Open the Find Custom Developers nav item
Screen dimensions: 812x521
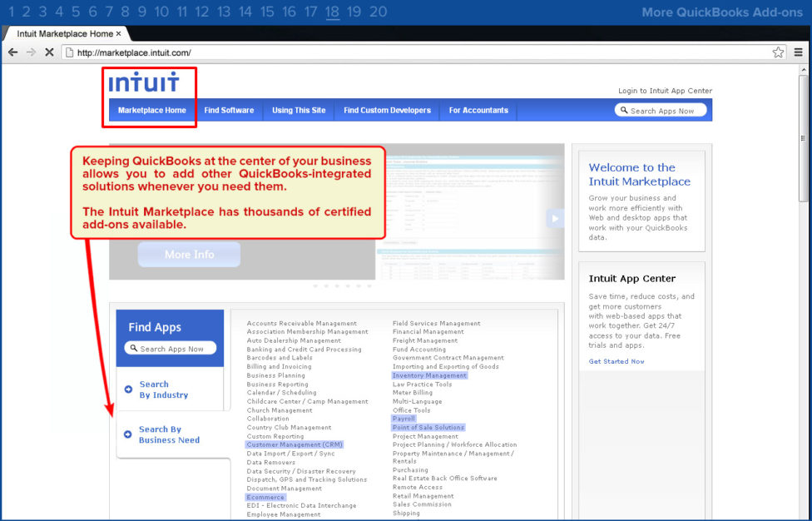[x=388, y=111]
